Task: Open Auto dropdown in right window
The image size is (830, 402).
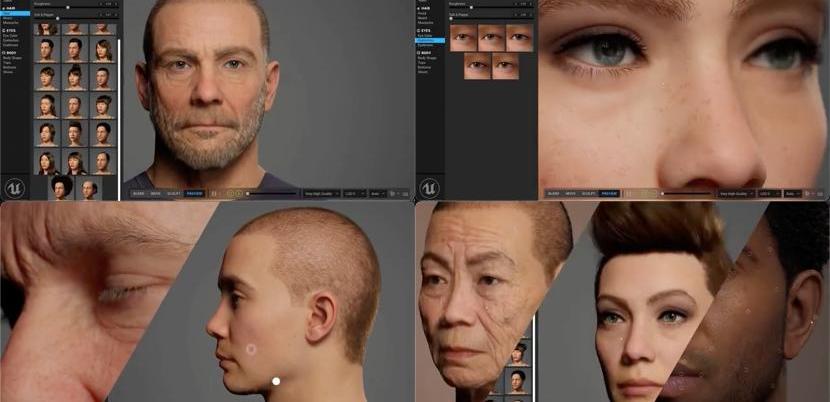Action: (791, 192)
